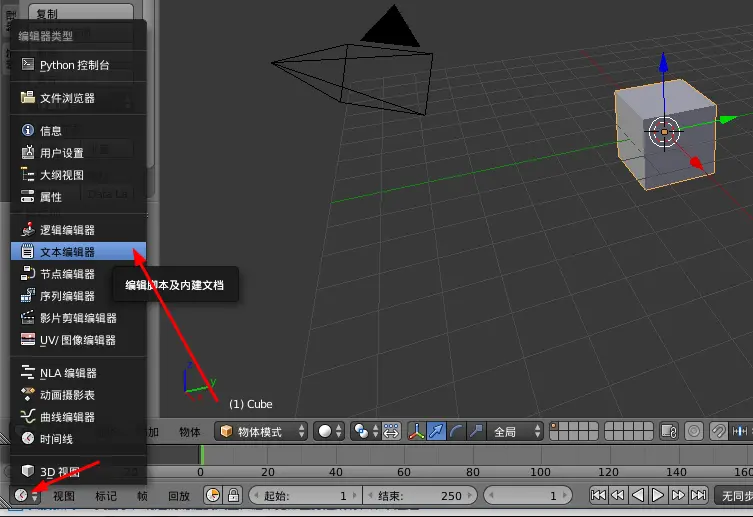The height and width of the screenshot is (517, 753).
Task: Click the Python console icon
Action: pyautogui.click(x=28, y=64)
